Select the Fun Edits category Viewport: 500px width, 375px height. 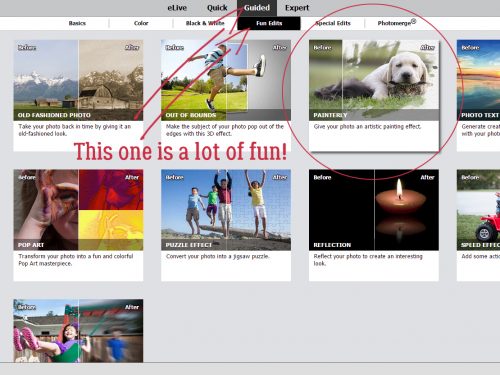[269, 23]
